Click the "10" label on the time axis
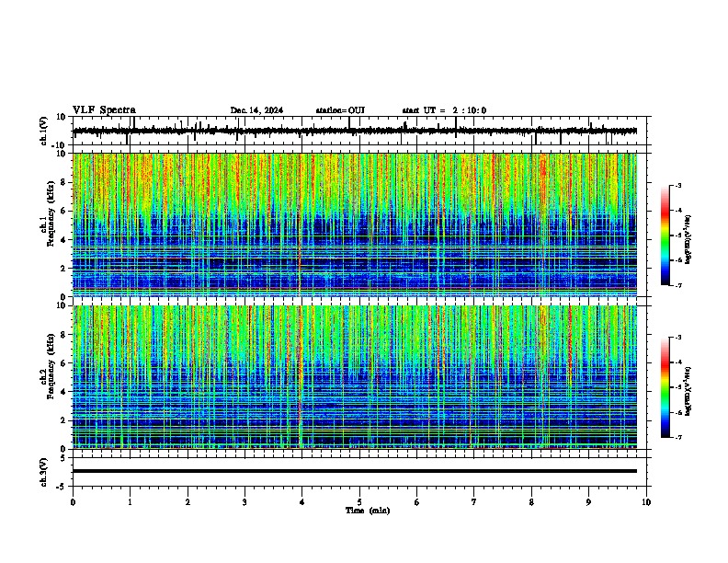This screenshot has height=563, width=728. click(x=646, y=501)
